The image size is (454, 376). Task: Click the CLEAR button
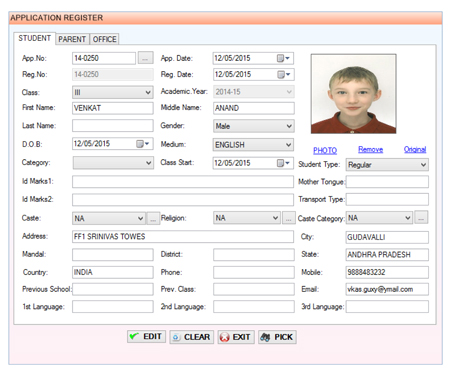coord(192,337)
